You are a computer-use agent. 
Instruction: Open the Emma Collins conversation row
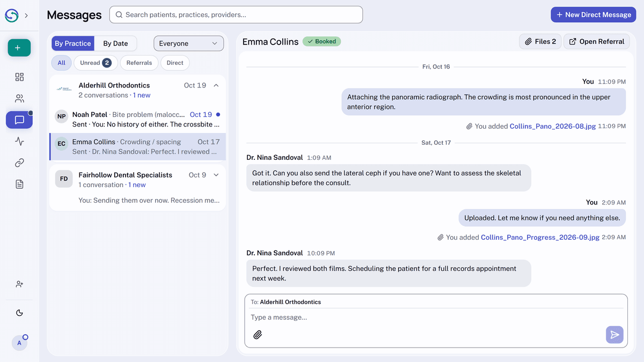tap(137, 147)
